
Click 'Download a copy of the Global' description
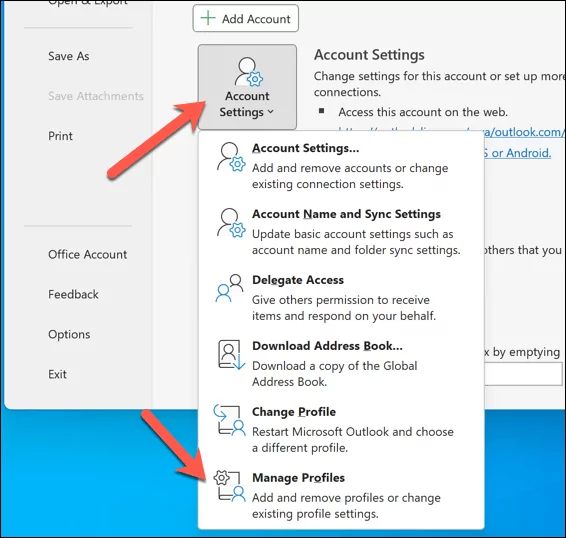pos(335,366)
